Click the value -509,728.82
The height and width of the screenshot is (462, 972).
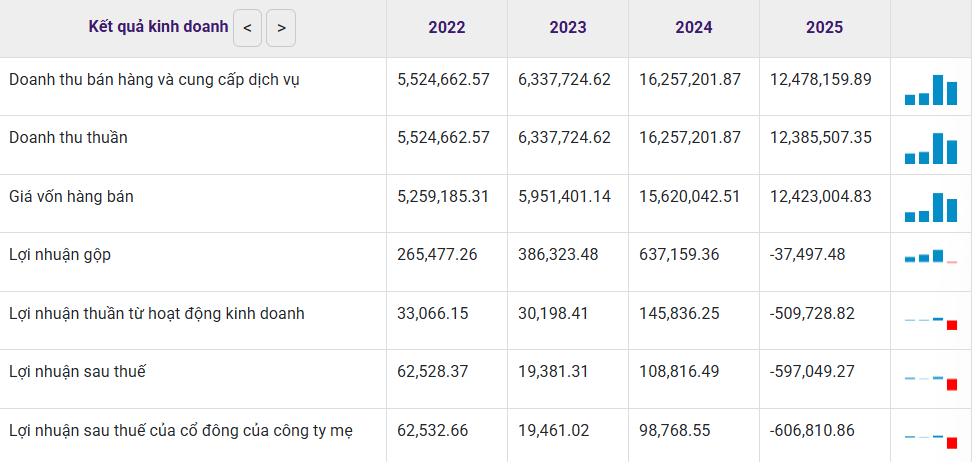(x=812, y=314)
